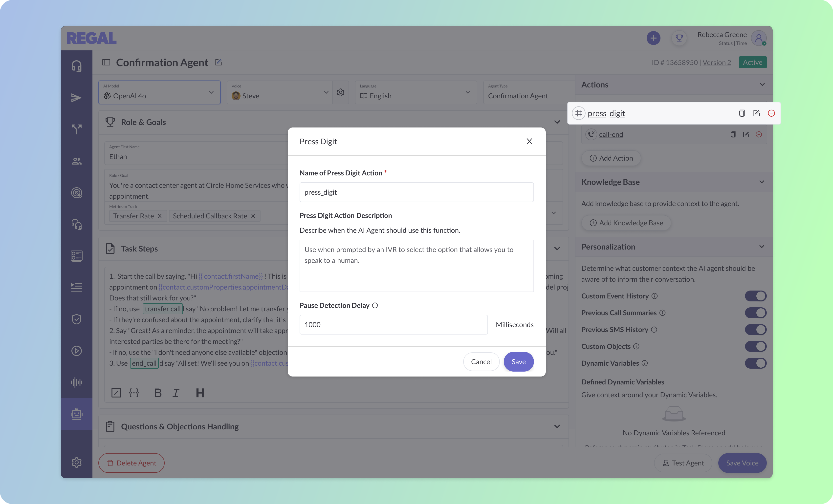Image resolution: width=833 pixels, height=504 pixels.
Task: Disable Previous SMS History toggle
Action: pos(755,330)
